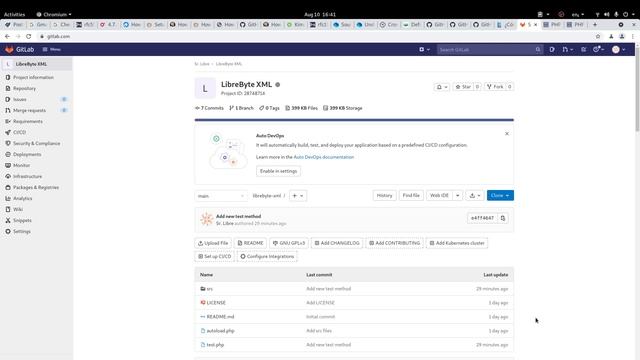
Task: Star the LibreByte XML project
Action: (x=463, y=87)
